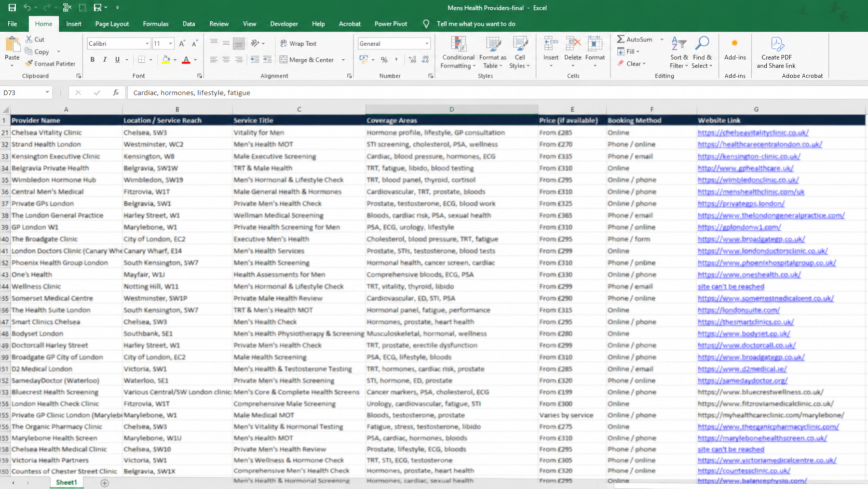This screenshot has height=489, width=868.
Task: Create PDF and Share link
Action: 776,52
